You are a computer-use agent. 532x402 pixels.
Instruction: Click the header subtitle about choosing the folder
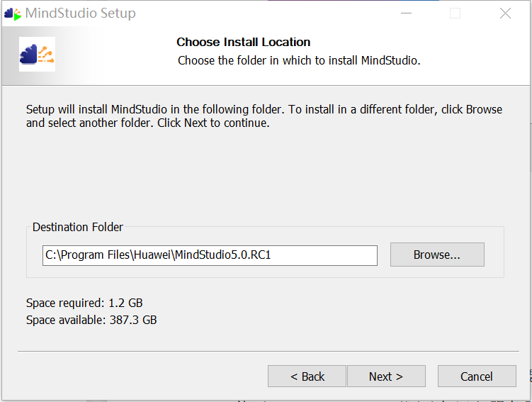point(299,60)
